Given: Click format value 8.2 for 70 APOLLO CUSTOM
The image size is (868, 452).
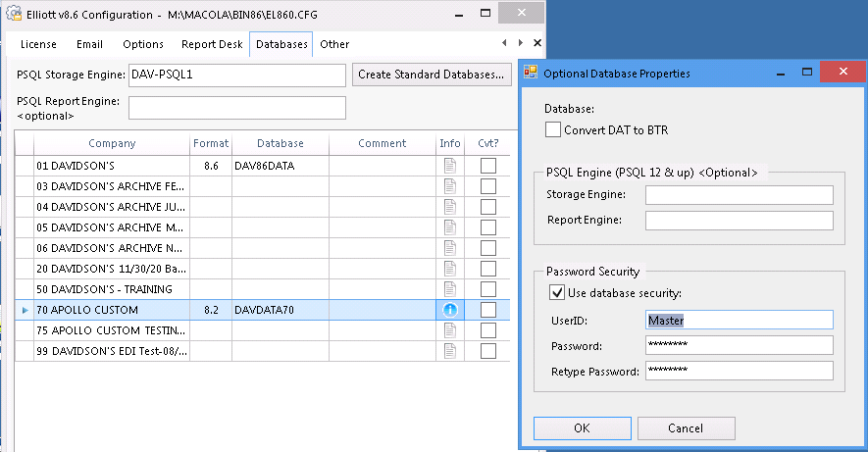Looking at the screenshot, I should point(211,310).
